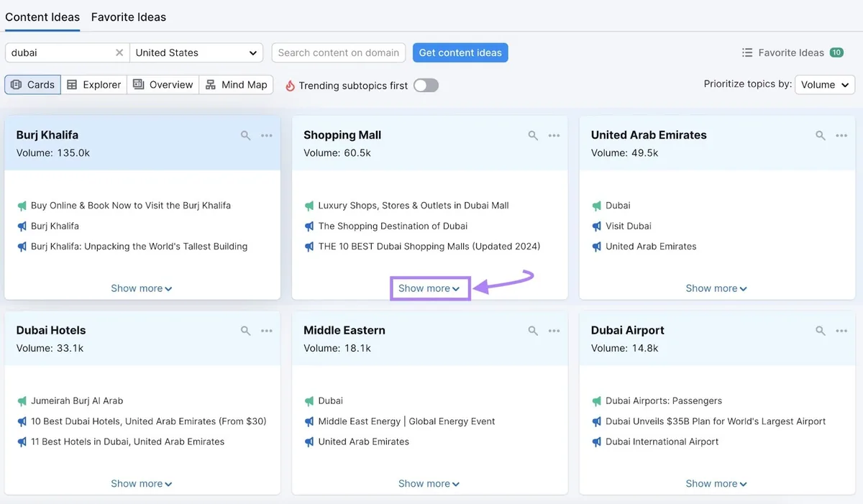Open the United States country dropdown
863x504 pixels.
pyautogui.click(x=196, y=52)
